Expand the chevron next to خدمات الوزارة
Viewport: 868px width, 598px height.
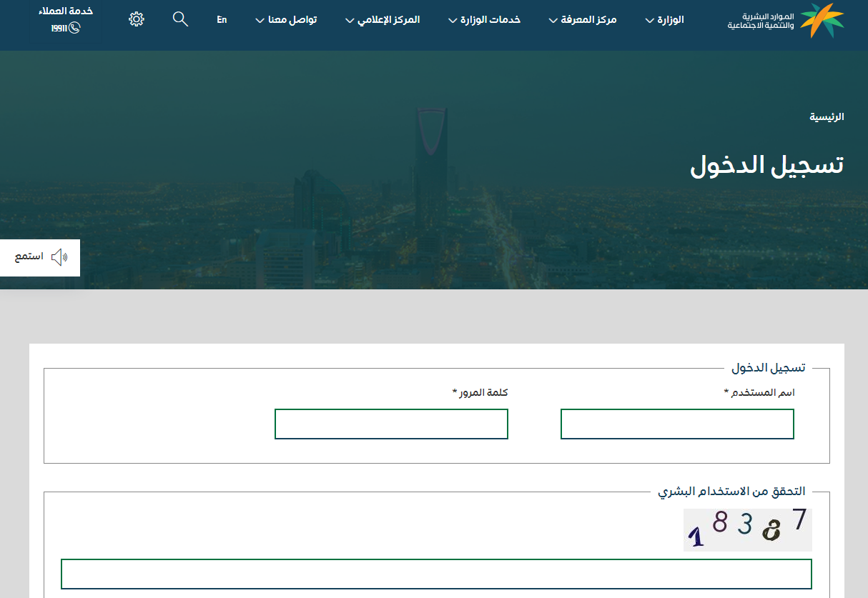(x=453, y=21)
